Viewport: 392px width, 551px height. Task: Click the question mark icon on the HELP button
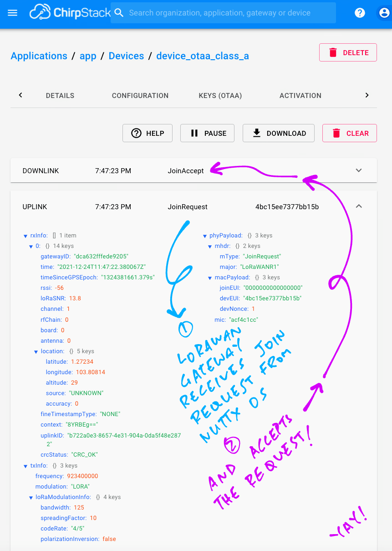click(136, 133)
